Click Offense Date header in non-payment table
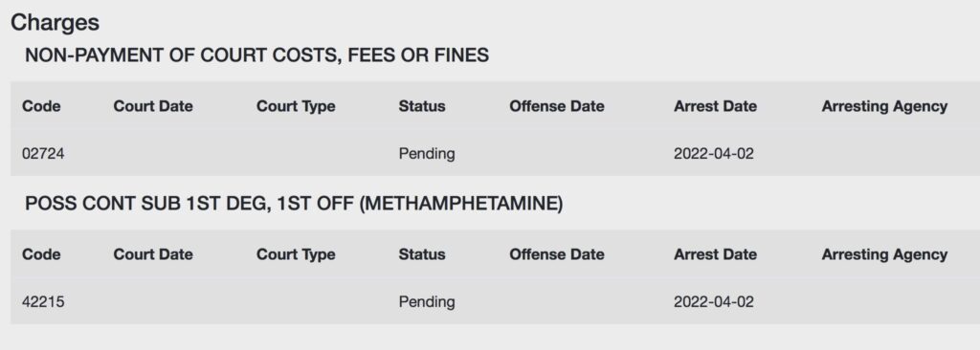 (x=557, y=106)
